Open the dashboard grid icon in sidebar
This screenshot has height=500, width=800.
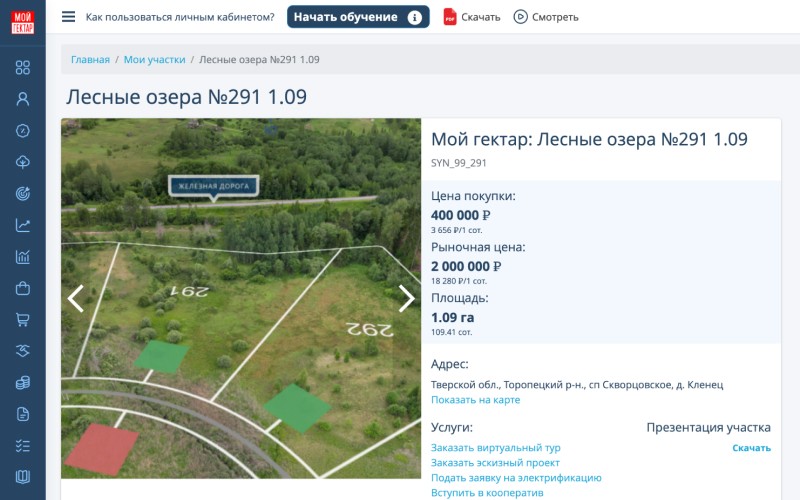coord(22,67)
